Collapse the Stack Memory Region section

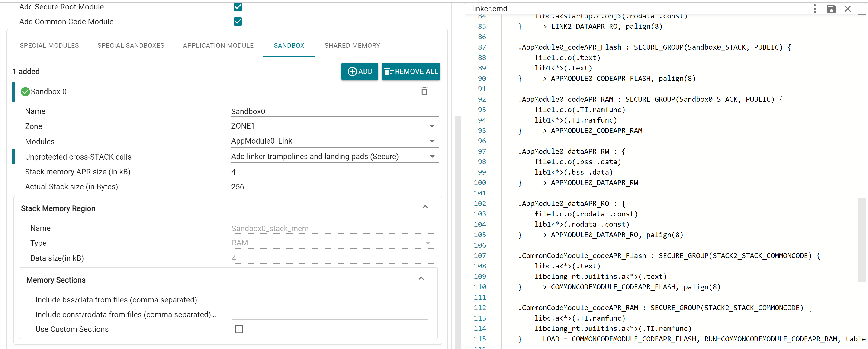tap(425, 207)
